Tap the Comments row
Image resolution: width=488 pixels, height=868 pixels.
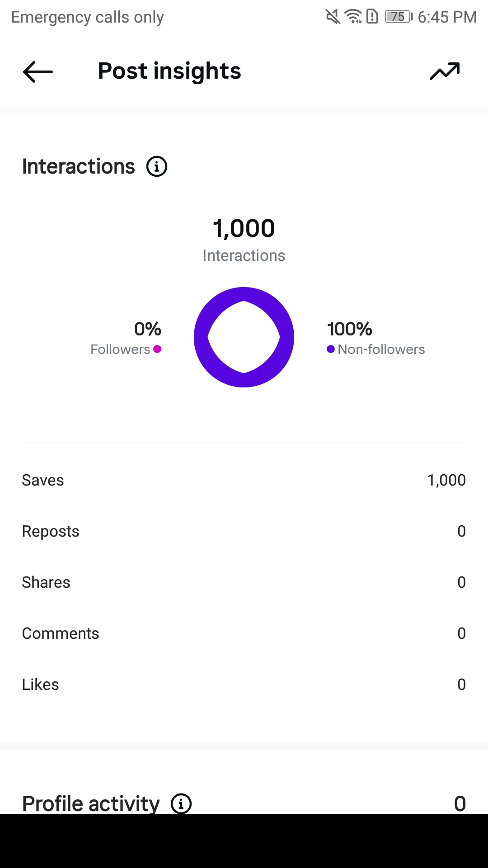(244, 633)
